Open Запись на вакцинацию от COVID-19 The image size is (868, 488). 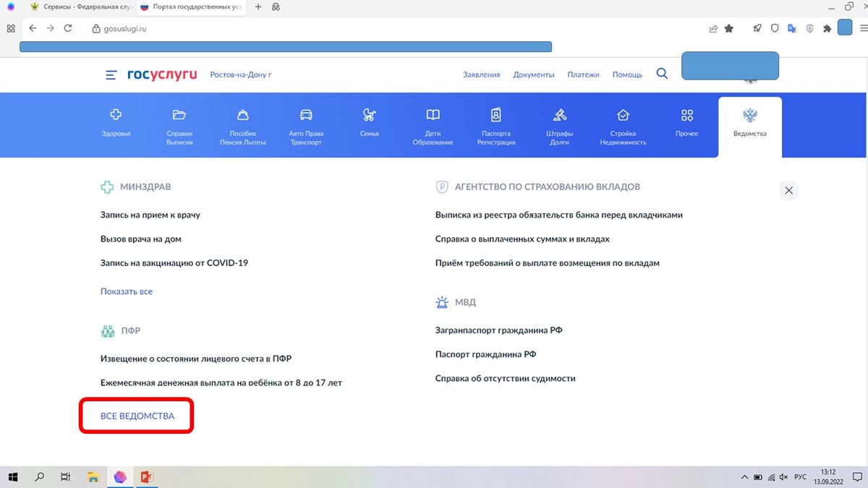pos(174,263)
